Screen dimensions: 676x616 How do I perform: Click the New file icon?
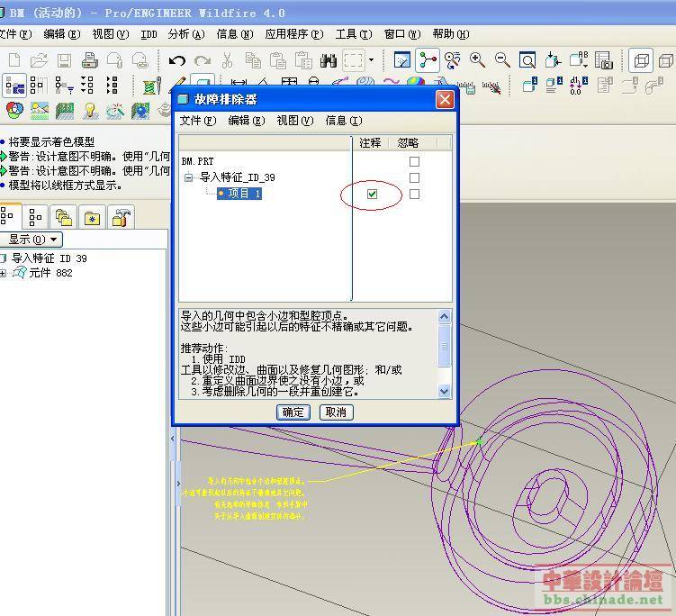coord(14,60)
